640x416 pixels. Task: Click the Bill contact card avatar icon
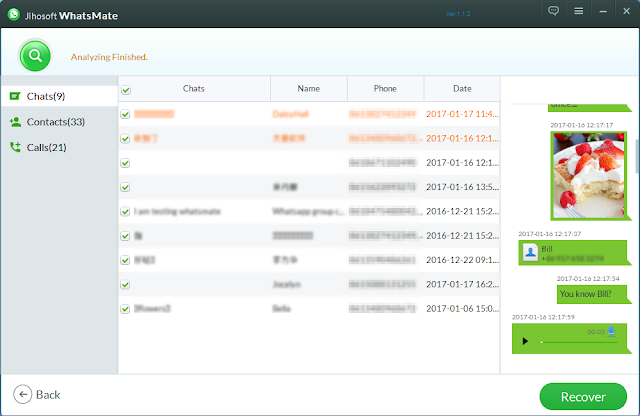click(x=530, y=252)
